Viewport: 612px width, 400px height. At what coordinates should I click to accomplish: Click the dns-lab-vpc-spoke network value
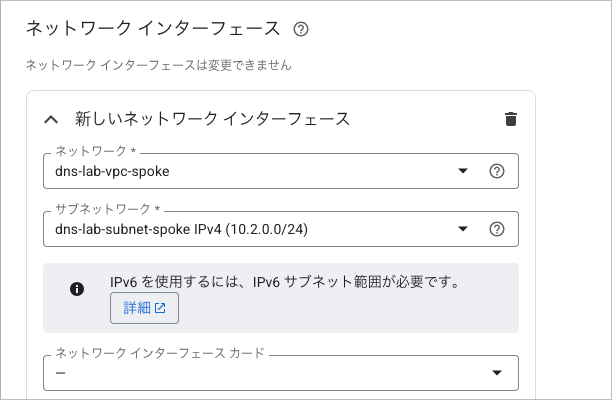coord(113,171)
